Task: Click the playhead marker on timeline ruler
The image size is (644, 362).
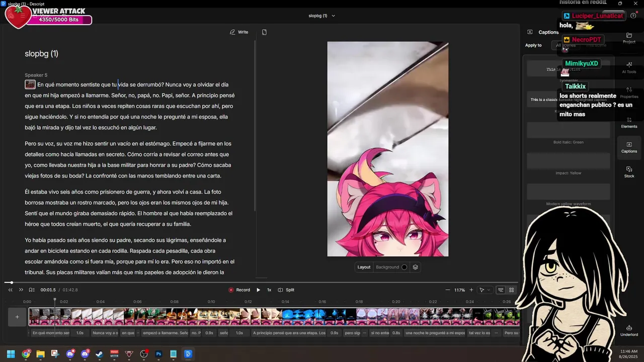Action: (55, 300)
